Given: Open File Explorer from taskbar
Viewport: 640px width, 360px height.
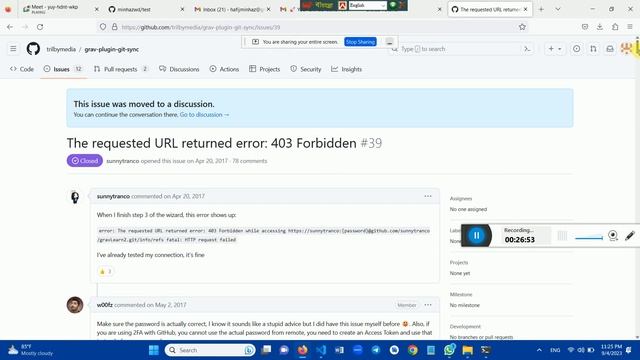Looking at the screenshot, I should point(468,350).
